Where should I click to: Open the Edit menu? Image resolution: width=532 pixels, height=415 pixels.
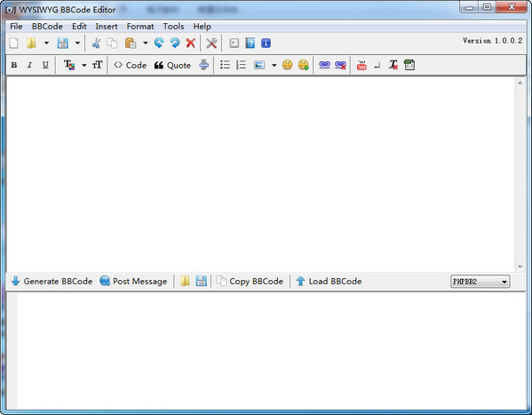click(79, 27)
